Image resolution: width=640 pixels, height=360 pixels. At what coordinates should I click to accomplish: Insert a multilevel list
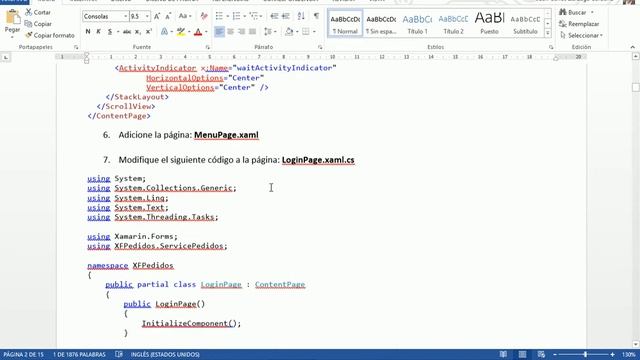[254, 16]
